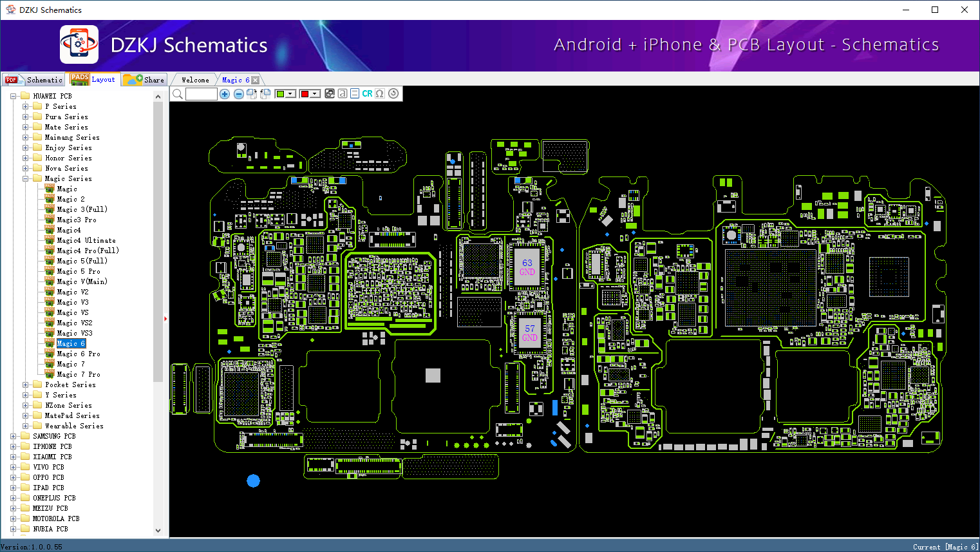The width and height of the screenshot is (980, 552).
Task: Switch to the Welcome document tab
Action: coord(195,80)
